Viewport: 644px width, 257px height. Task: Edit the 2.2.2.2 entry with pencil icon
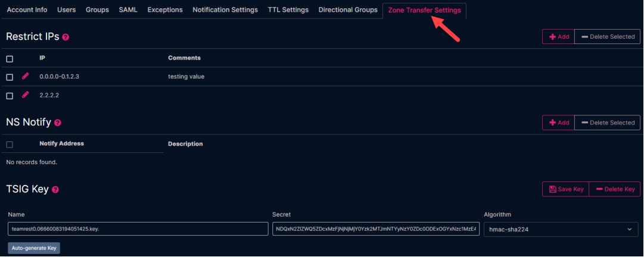coord(26,95)
